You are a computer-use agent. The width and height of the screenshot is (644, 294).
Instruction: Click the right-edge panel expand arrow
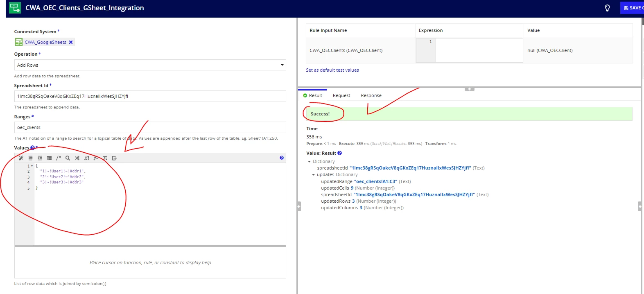pos(640,206)
